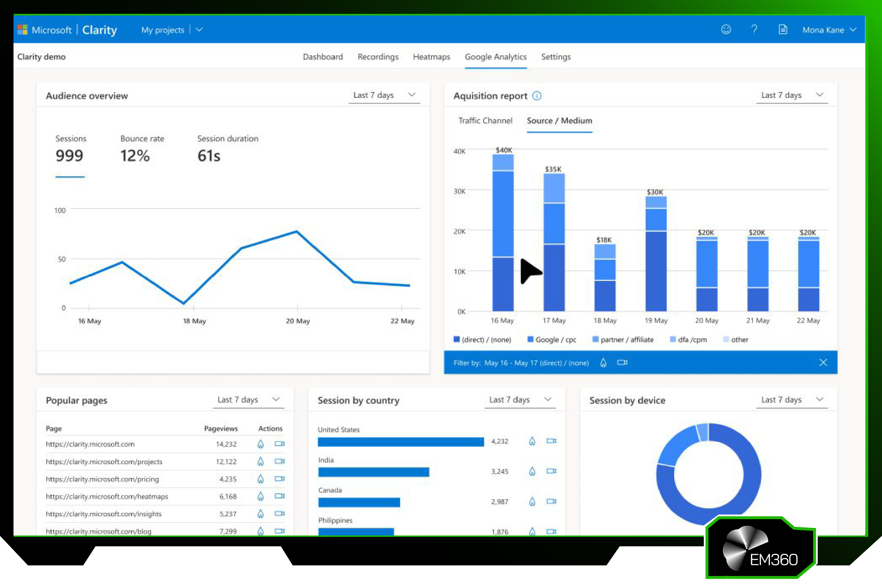Open recordings for Canada sessions
Screen dimensions: 882x588
coord(552,501)
